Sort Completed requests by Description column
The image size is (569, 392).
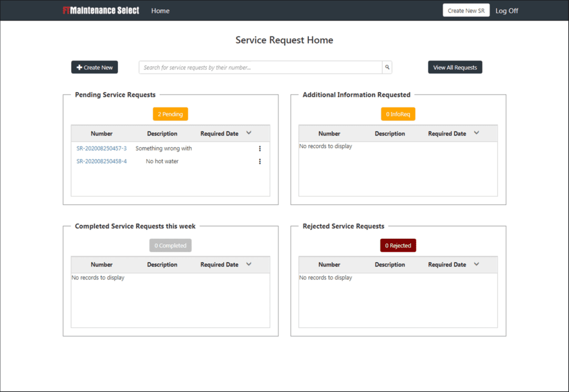coord(162,265)
